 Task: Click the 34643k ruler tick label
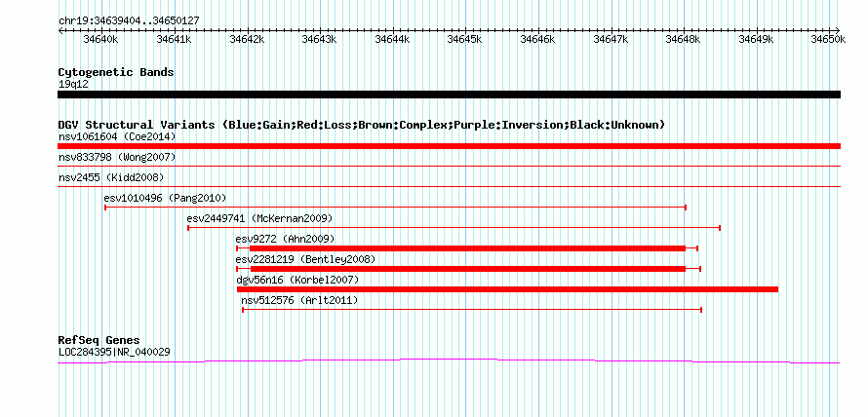(320, 39)
